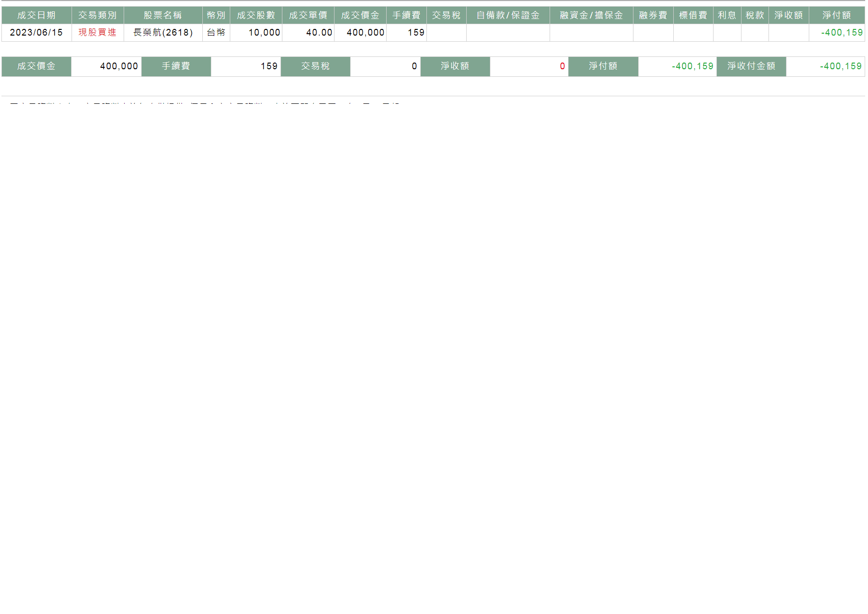This screenshot has height=614, width=868.
Task: Click the 自備款/保證金 column header
Action: pos(508,15)
